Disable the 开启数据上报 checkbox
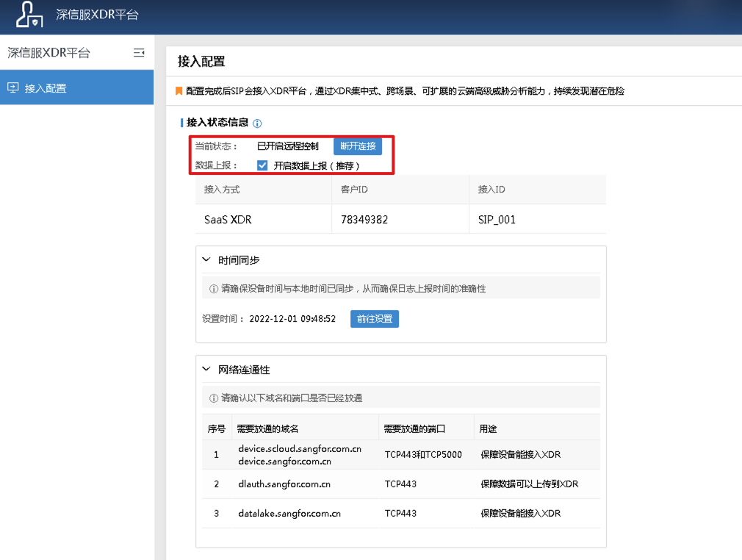This screenshot has height=560, width=742. (262, 165)
